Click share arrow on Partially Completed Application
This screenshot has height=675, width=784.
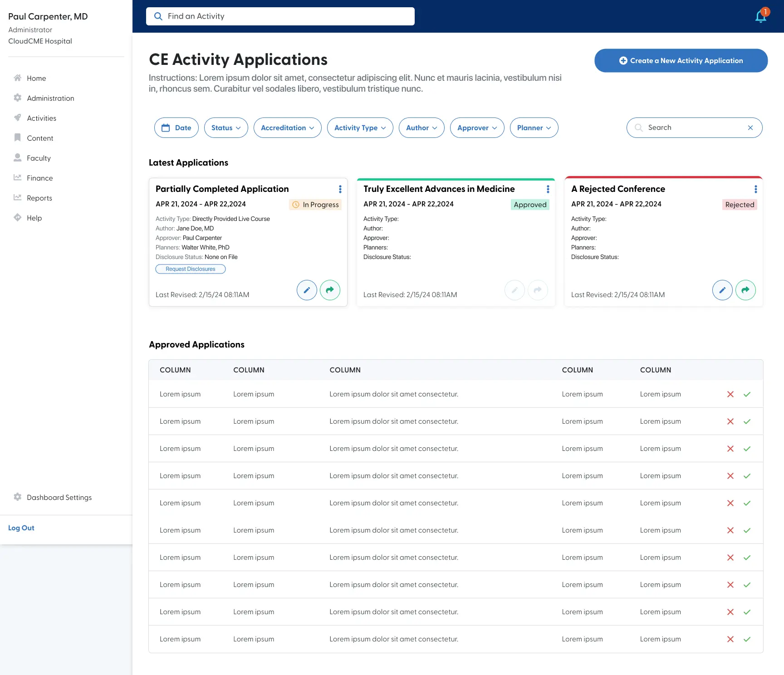[330, 290]
